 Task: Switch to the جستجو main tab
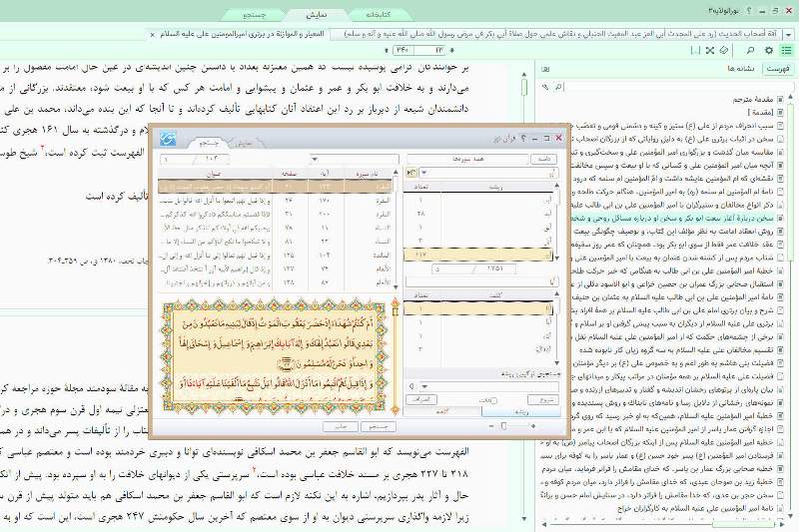tap(254, 15)
